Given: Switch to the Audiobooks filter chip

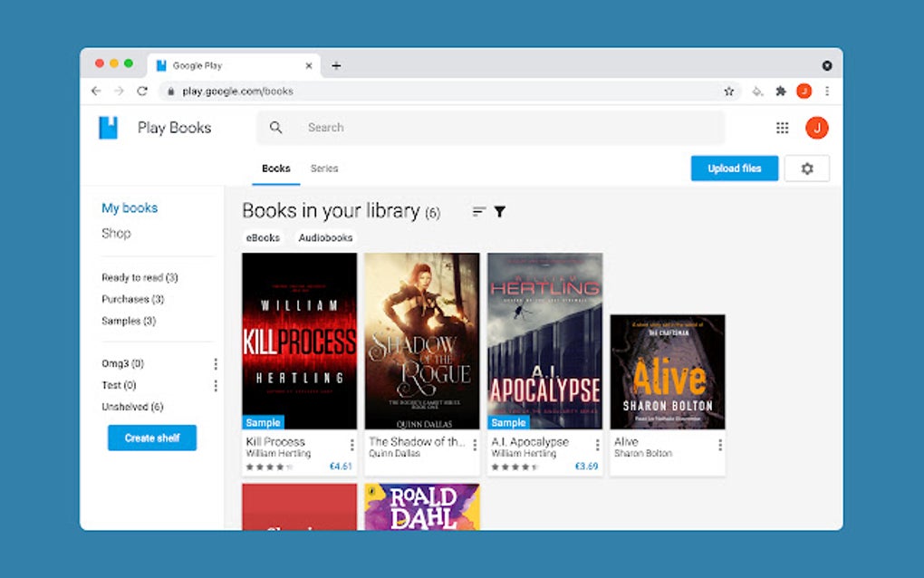Looking at the screenshot, I should tap(325, 237).
